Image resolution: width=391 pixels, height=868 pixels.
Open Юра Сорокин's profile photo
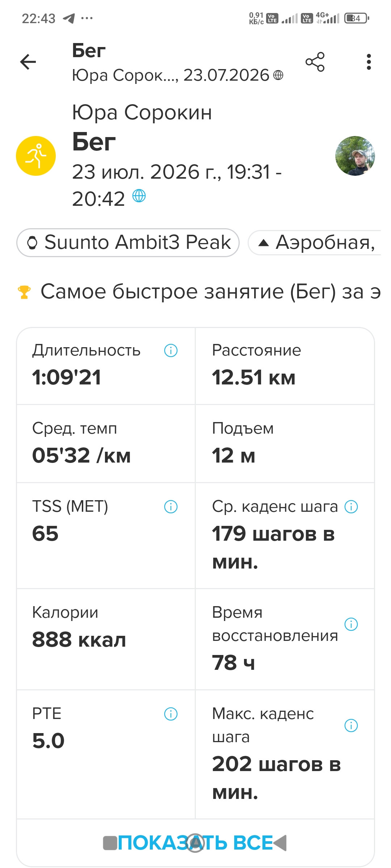tap(355, 156)
